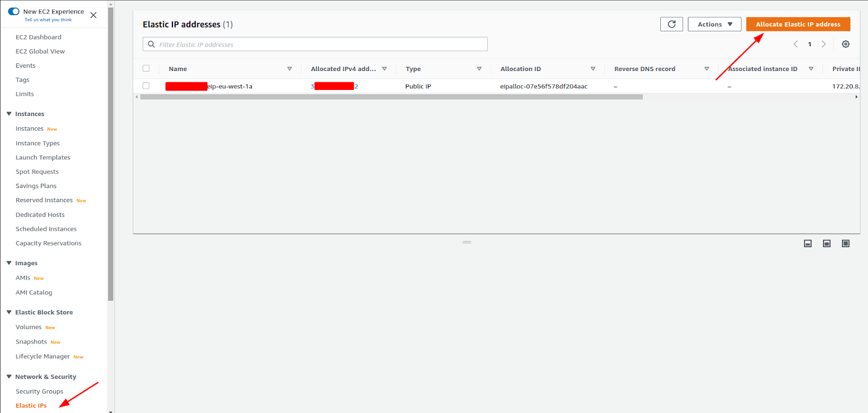This screenshot has width=868, height=413.
Task: Check the eip-eu-west-1a row checkbox
Action: click(146, 86)
